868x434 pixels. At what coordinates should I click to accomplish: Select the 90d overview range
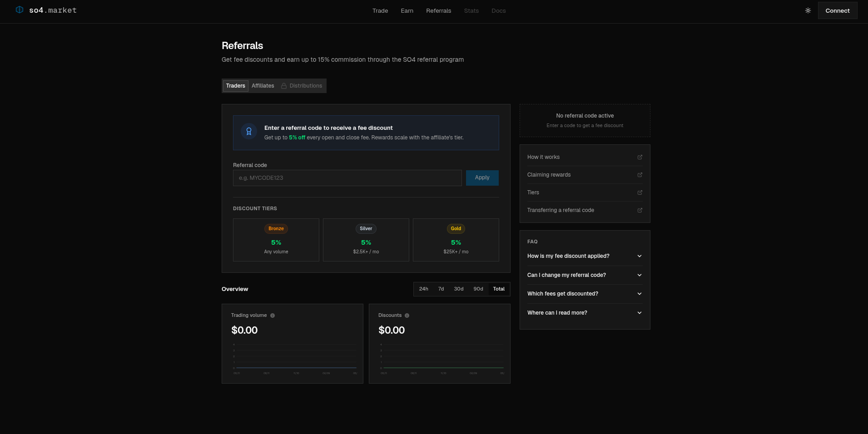pos(478,289)
